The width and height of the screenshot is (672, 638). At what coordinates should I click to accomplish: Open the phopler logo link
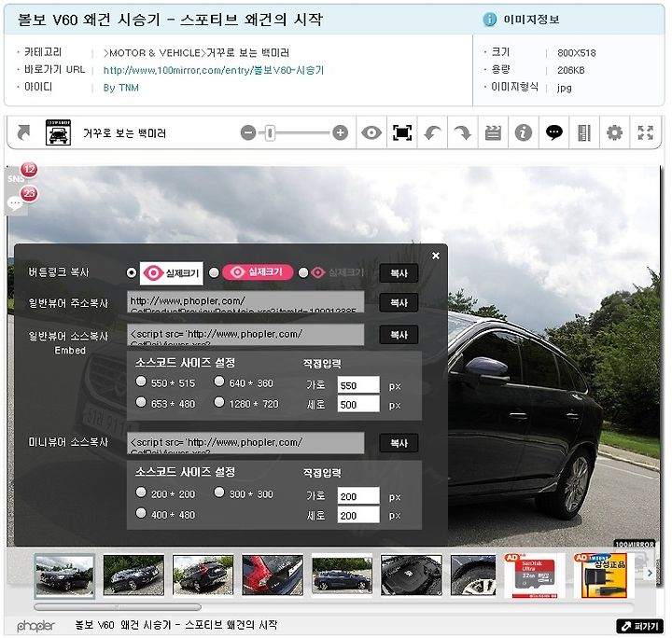35,626
